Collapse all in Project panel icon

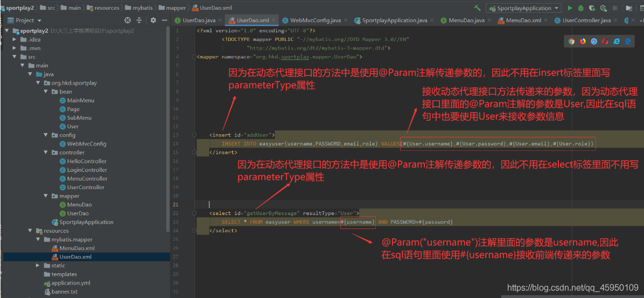139,20
